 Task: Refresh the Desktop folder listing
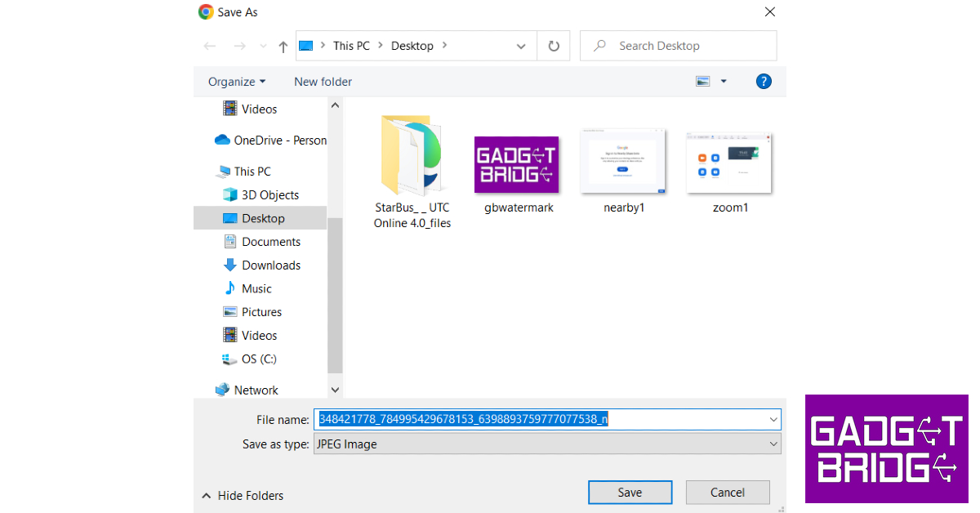click(554, 47)
